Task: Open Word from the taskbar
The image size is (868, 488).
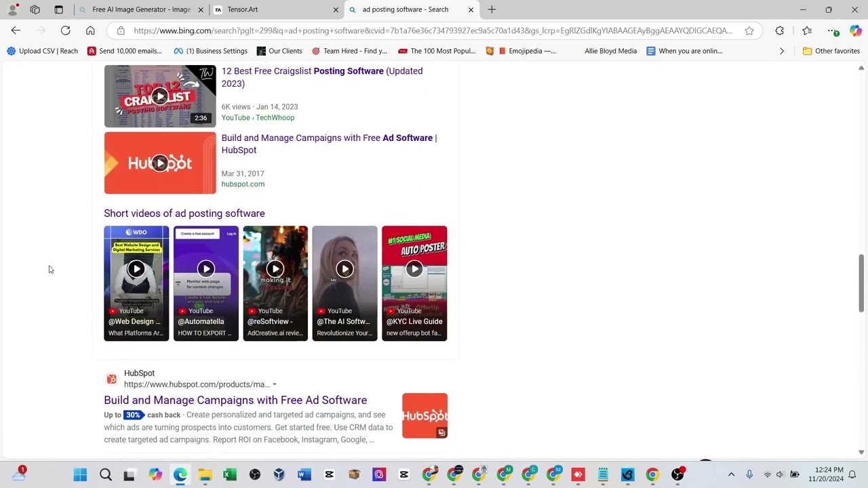Action: pos(304,474)
